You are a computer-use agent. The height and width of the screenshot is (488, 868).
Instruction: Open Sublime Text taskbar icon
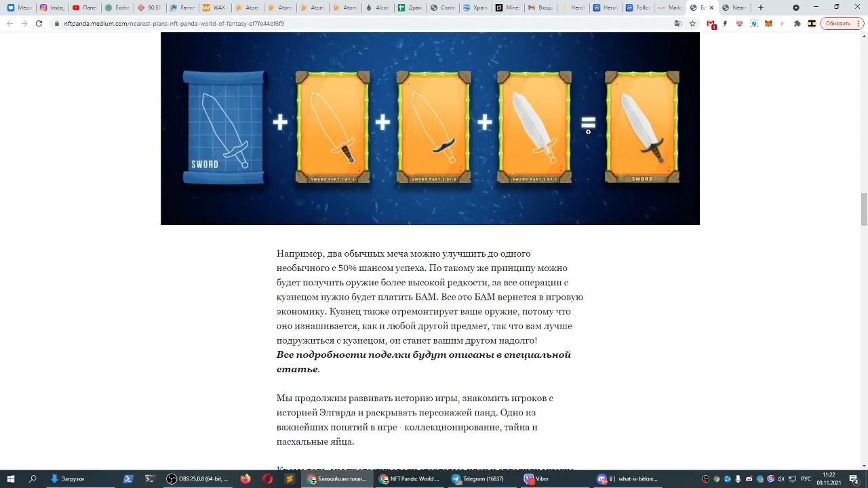tap(290, 479)
